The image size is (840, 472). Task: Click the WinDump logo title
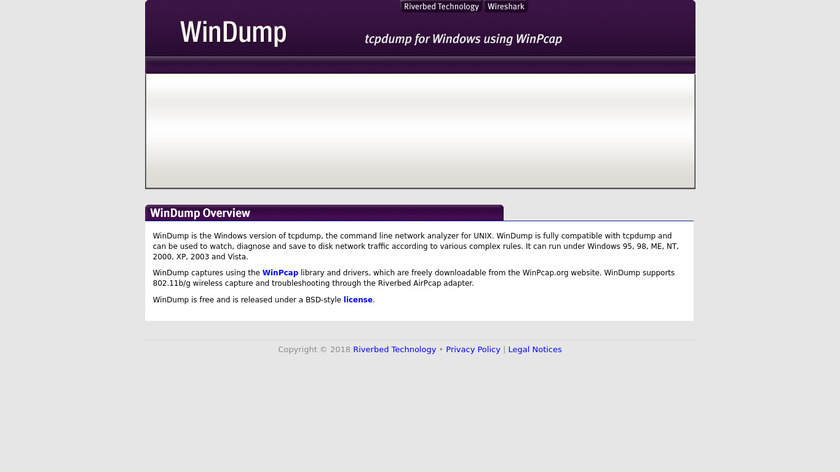233,32
